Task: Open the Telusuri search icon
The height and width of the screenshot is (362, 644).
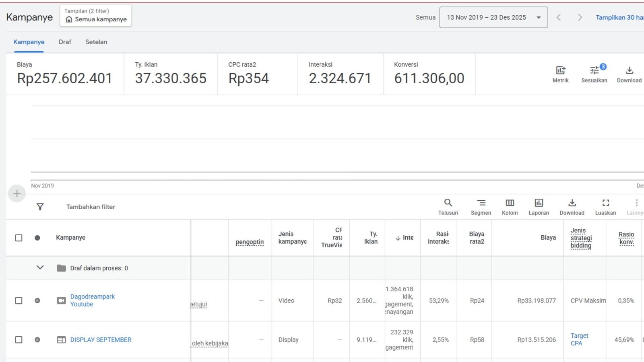Action: [x=448, y=203]
